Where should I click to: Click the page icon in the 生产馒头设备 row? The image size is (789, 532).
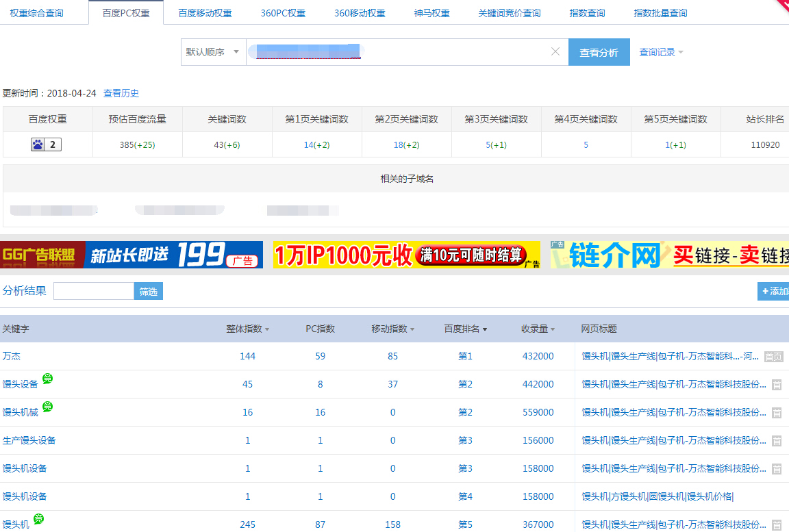777,440
